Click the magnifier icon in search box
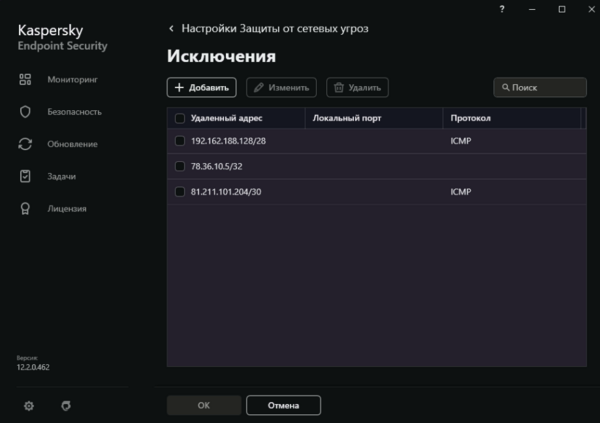Viewport: 600px width, 423px height. pos(505,87)
